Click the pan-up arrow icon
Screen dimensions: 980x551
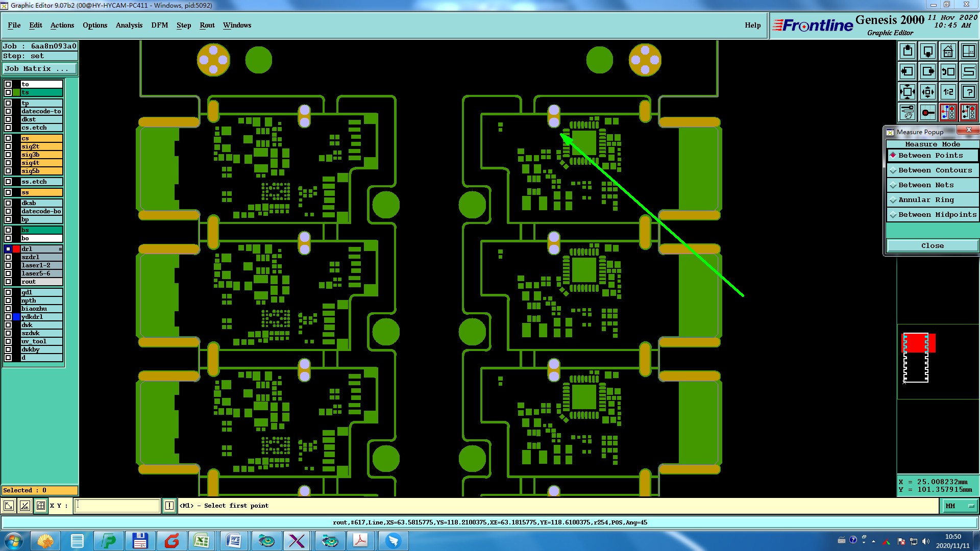[908, 51]
